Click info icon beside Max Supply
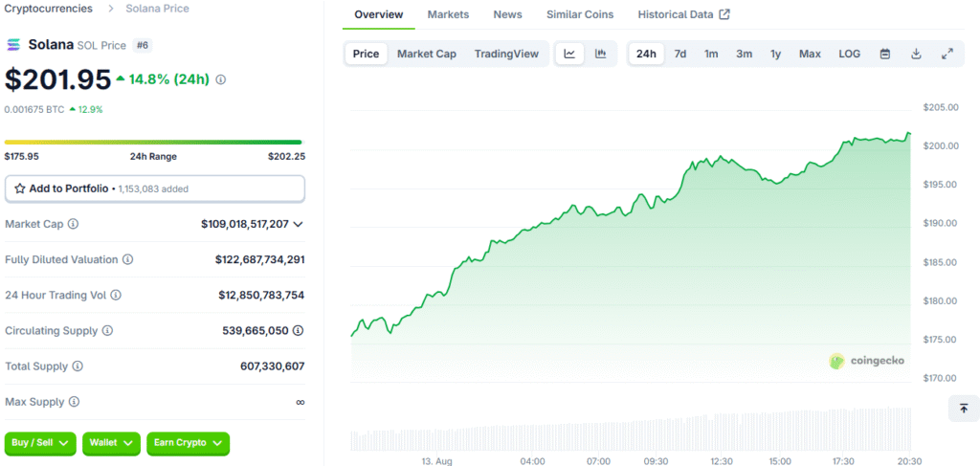Viewport: 980px width, 466px height. [75, 402]
